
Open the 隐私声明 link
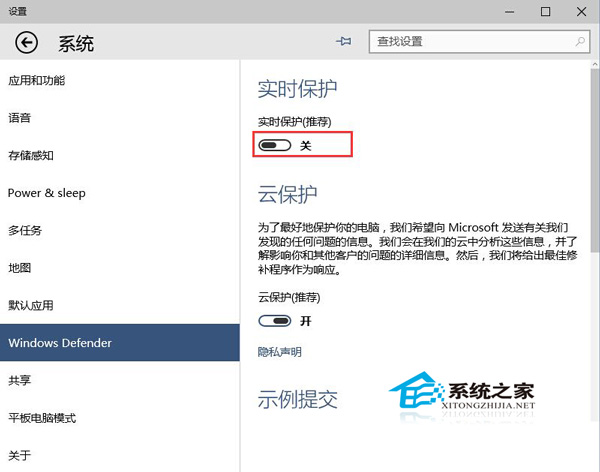279,352
